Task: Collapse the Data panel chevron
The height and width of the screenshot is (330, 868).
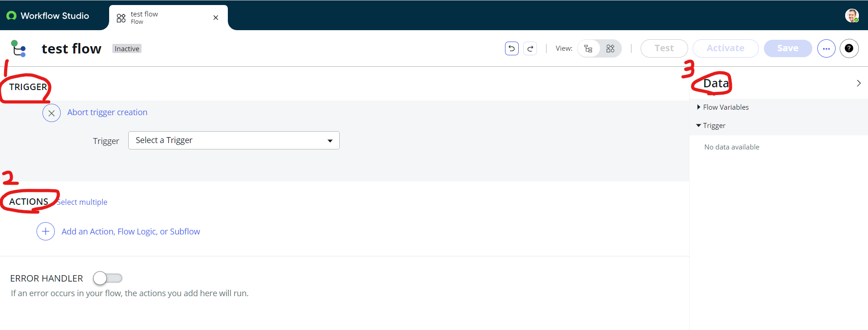Action: click(859, 83)
